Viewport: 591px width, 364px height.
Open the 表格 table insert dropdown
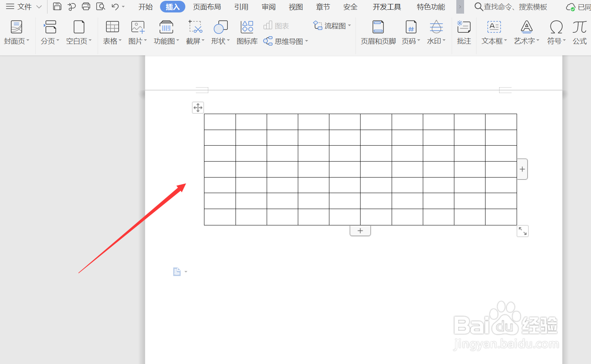[x=113, y=33]
